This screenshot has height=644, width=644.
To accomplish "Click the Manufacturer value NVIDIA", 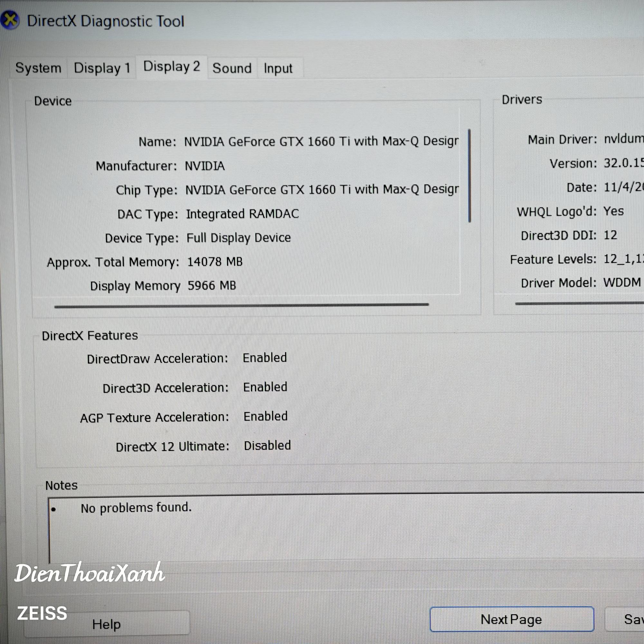I will click(x=205, y=166).
